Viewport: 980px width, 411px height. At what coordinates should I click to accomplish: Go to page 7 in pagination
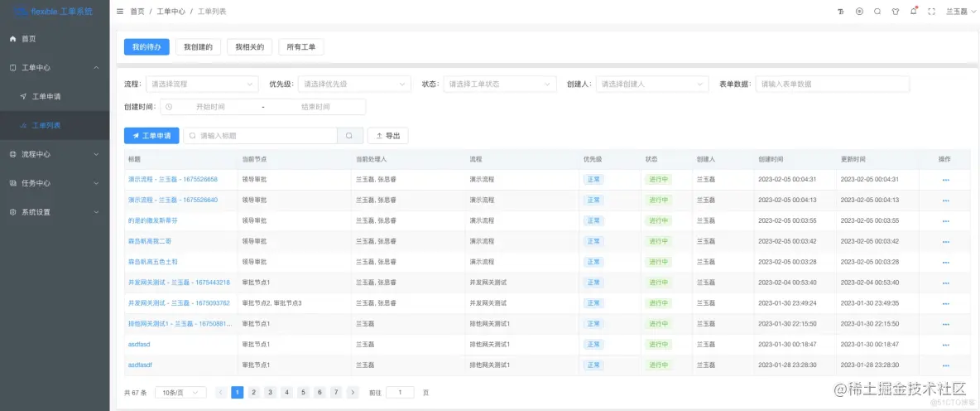tap(336, 392)
